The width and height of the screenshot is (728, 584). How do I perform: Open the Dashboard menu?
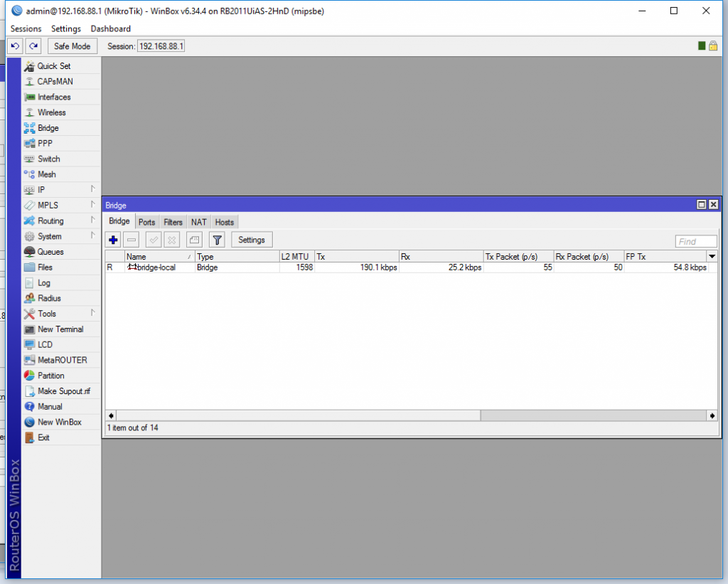110,28
